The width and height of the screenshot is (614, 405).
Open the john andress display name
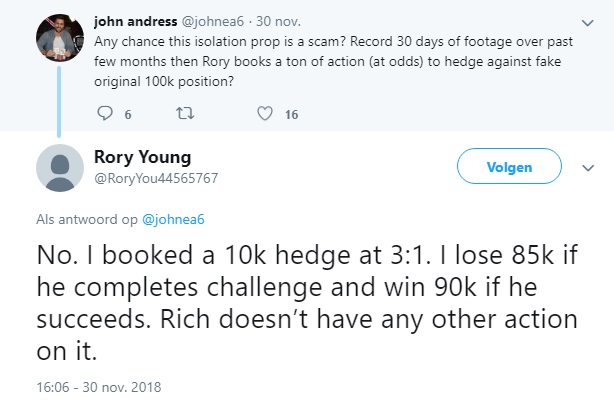pyautogui.click(x=135, y=21)
